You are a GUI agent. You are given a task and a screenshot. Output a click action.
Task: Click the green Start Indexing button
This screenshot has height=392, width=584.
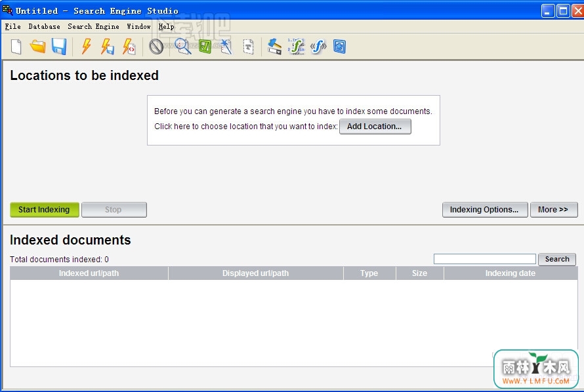pos(45,210)
